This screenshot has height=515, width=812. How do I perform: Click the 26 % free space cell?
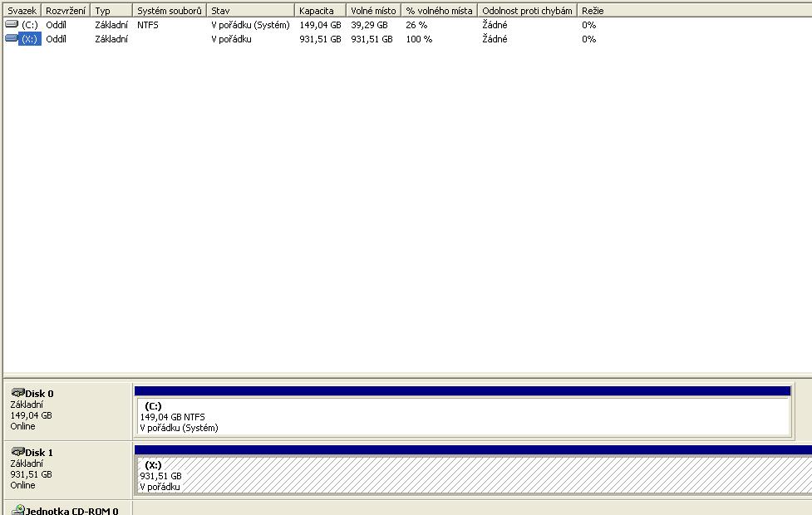416,25
